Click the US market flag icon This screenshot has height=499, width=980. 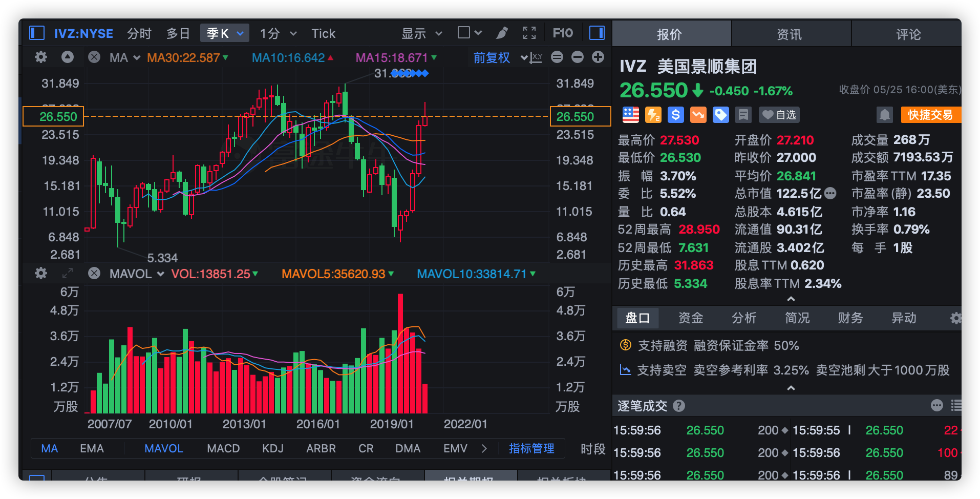click(631, 115)
